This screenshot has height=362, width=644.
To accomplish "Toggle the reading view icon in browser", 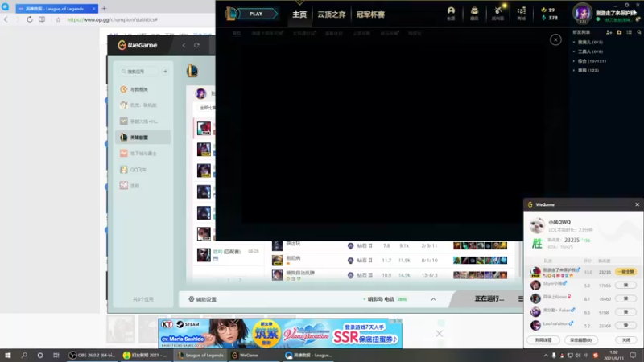I will click(x=42, y=19).
